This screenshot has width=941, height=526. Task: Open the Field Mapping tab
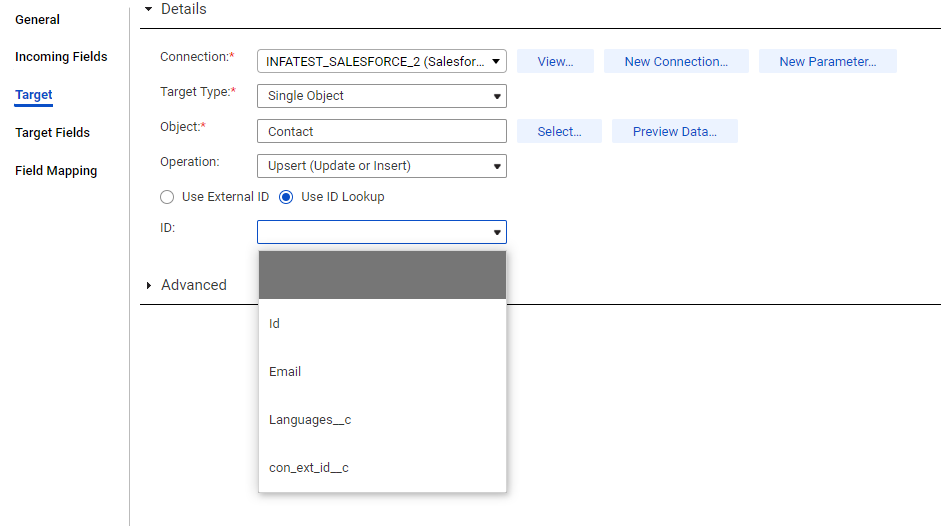click(x=56, y=171)
